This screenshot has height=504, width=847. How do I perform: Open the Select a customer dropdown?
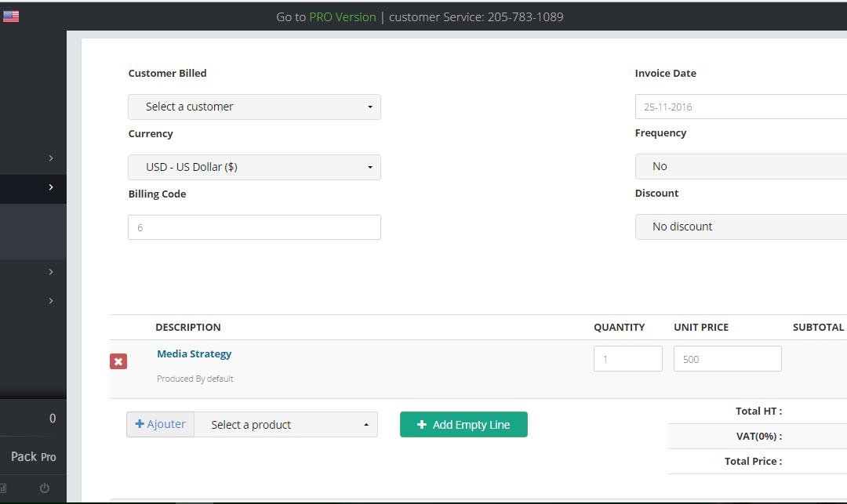tap(254, 107)
